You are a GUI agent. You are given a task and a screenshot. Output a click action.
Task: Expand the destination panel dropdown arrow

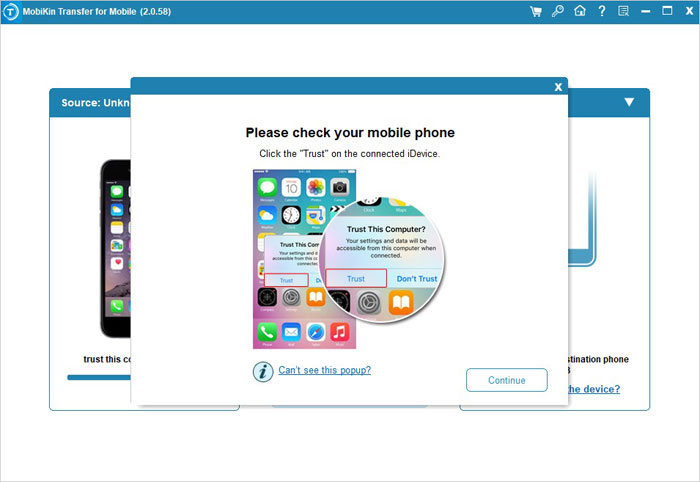click(629, 102)
